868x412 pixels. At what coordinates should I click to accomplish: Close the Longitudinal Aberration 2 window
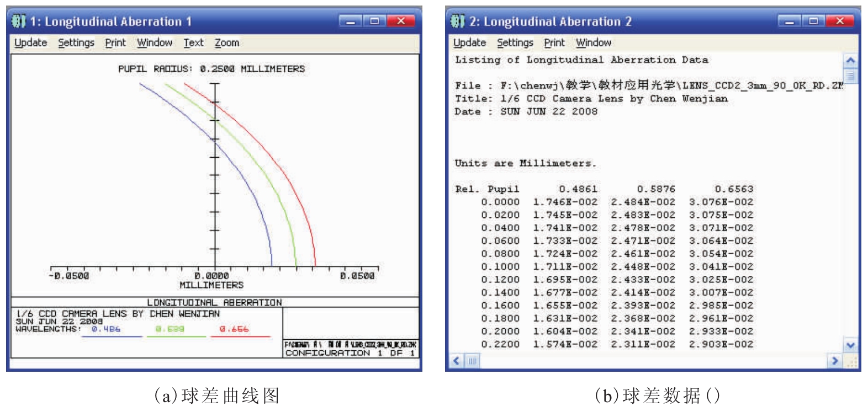(x=840, y=21)
